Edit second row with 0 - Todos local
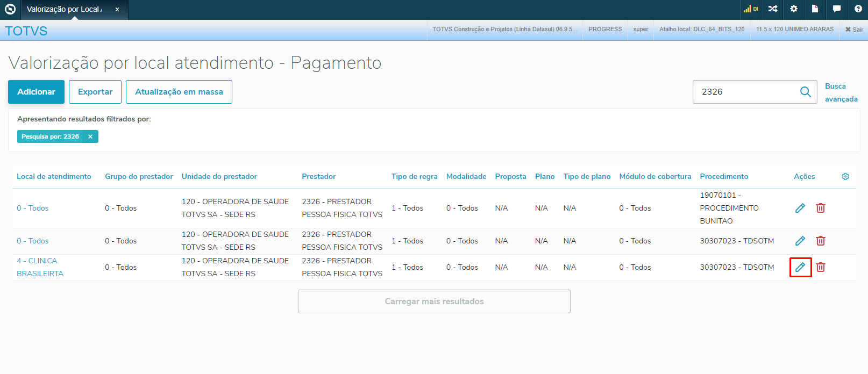 [x=800, y=241]
